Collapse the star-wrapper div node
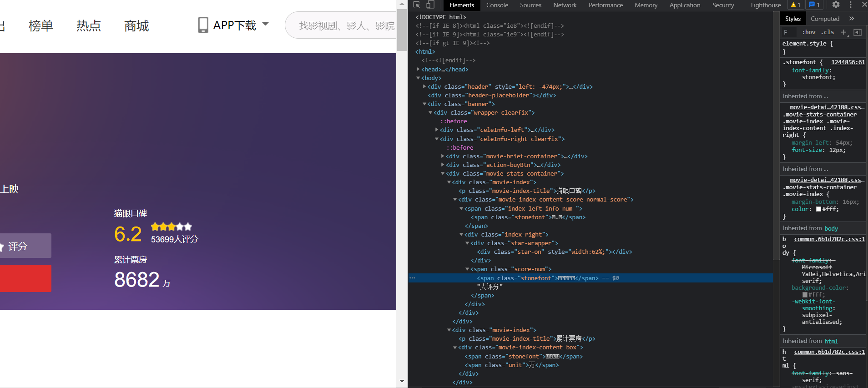The image size is (868, 388). click(x=467, y=243)
